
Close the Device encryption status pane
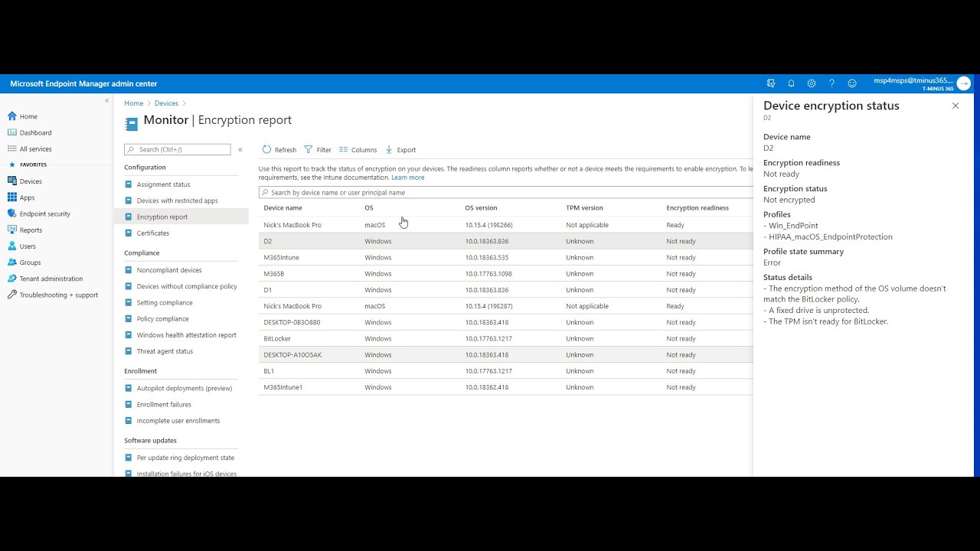pyautogui.click(x=955, y=106)
